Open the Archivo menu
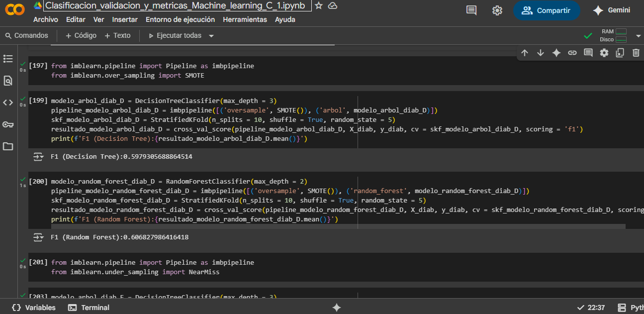Screen dimensions: 644x314 click(x=46, y=19)
